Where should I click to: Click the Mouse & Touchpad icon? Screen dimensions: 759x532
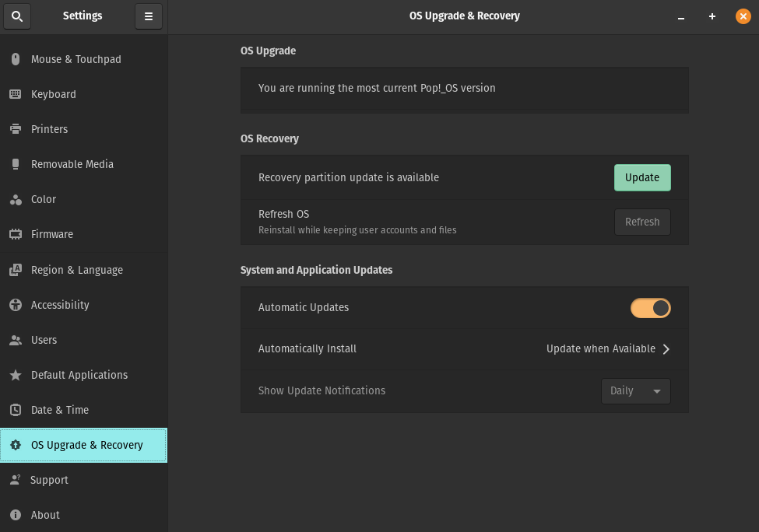[x=16, y=59]
